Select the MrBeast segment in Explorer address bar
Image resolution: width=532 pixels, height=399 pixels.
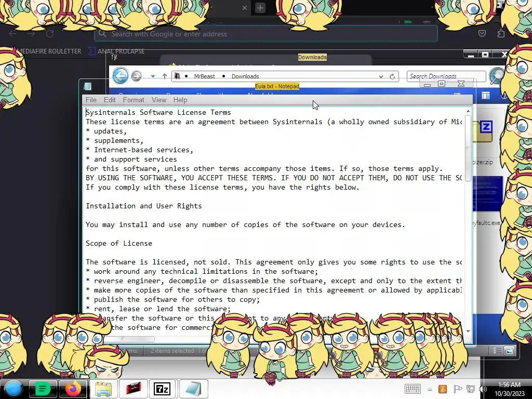[204, 76]
